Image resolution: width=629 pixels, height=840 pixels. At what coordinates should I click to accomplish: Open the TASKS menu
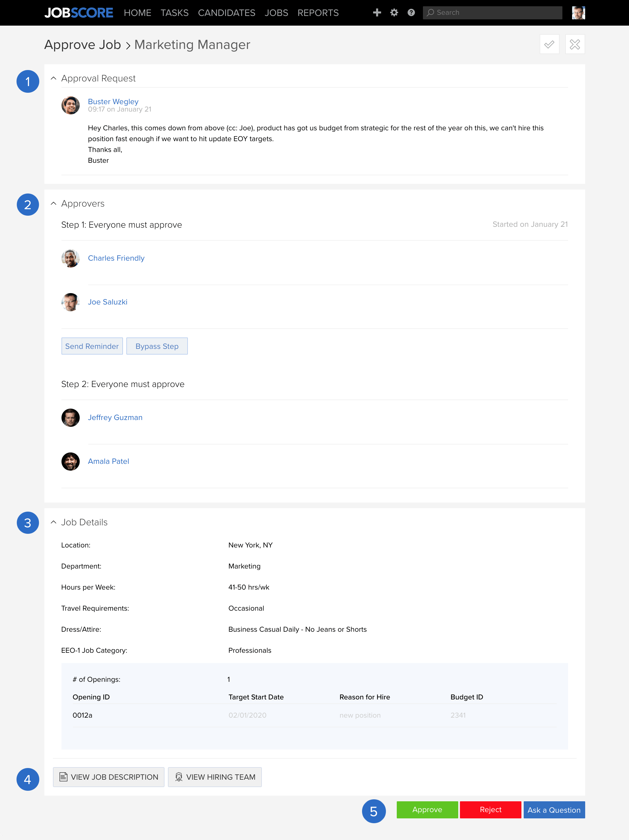coord(174,13)
